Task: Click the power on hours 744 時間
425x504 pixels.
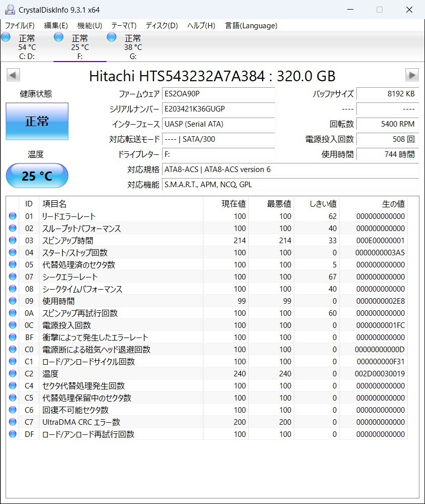Action: (388, 154)
